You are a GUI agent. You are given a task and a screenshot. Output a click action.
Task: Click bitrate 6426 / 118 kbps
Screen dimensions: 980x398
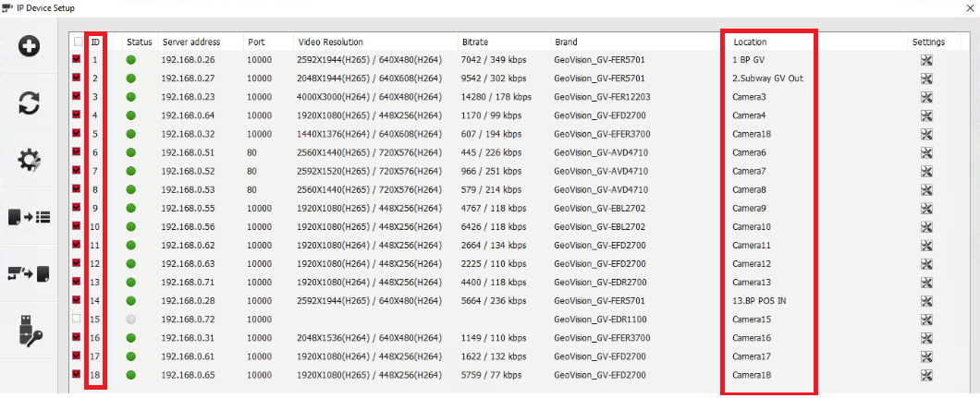[493, 227]
